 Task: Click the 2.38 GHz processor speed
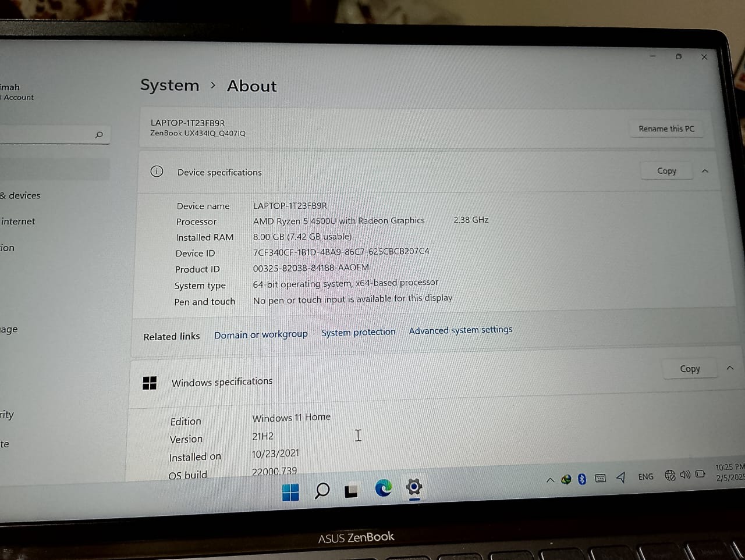(471, 220)
